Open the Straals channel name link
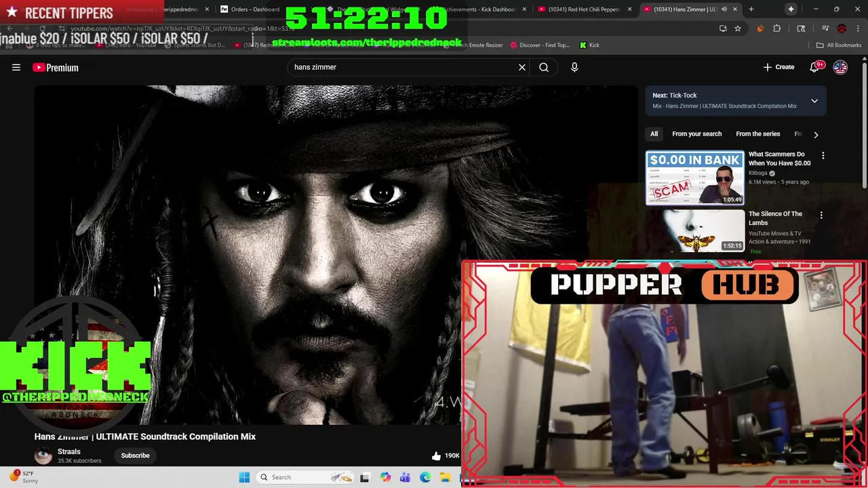868x488 pixels. coord(69,451)
